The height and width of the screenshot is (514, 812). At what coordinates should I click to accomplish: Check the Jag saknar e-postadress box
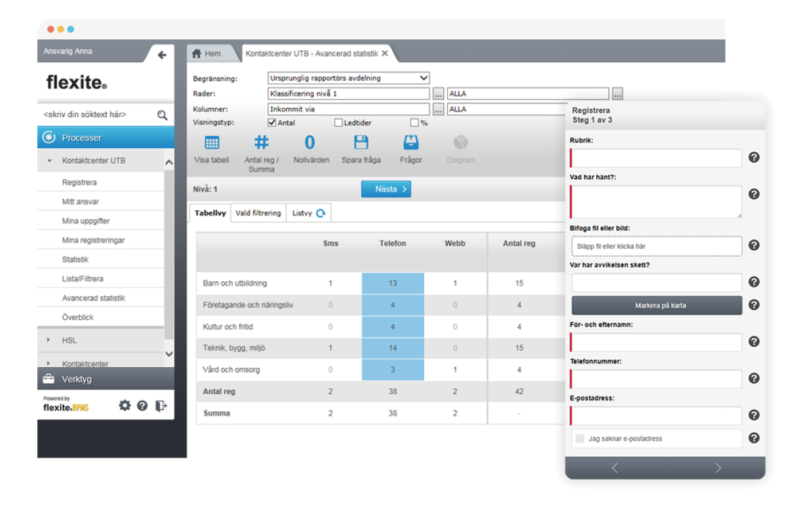tap(579, 439)
